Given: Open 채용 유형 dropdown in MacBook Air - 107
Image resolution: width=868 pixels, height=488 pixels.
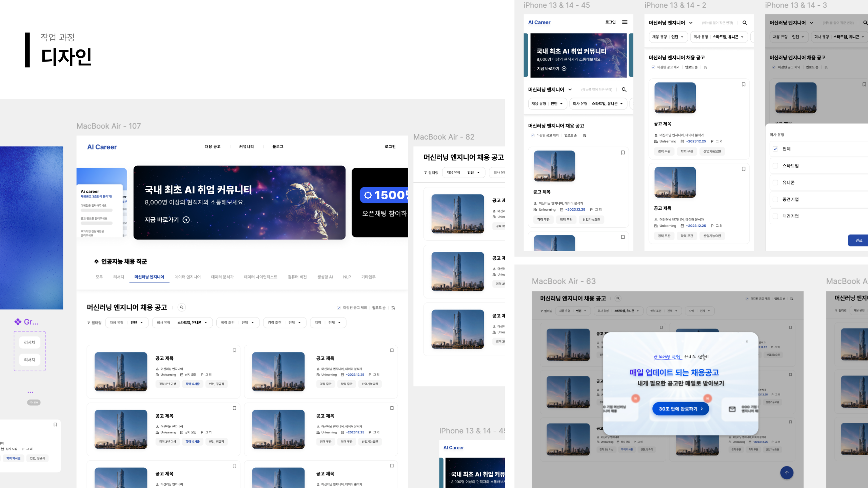Looking at the screenshot, I should pyautogui.click(x=127, y=323).
